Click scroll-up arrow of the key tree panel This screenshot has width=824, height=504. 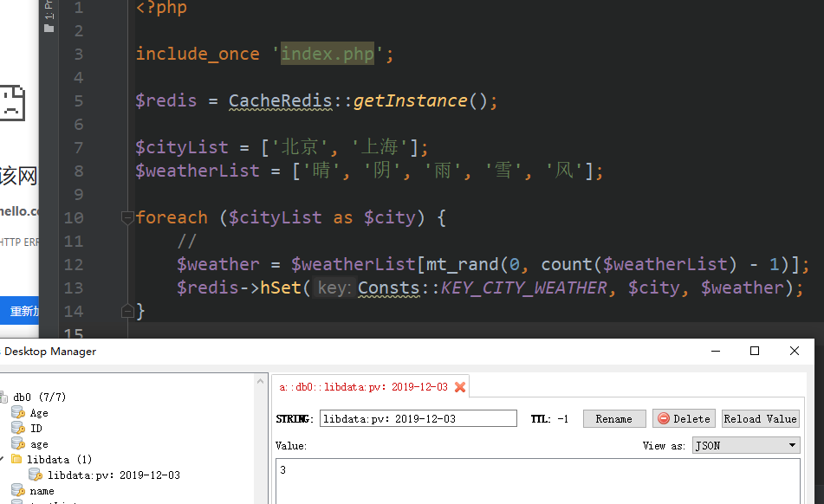(260, 382)
